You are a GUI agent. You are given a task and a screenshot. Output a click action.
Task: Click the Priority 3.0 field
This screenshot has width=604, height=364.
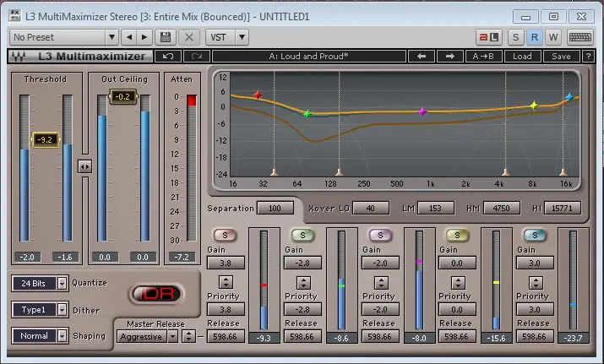535,310
